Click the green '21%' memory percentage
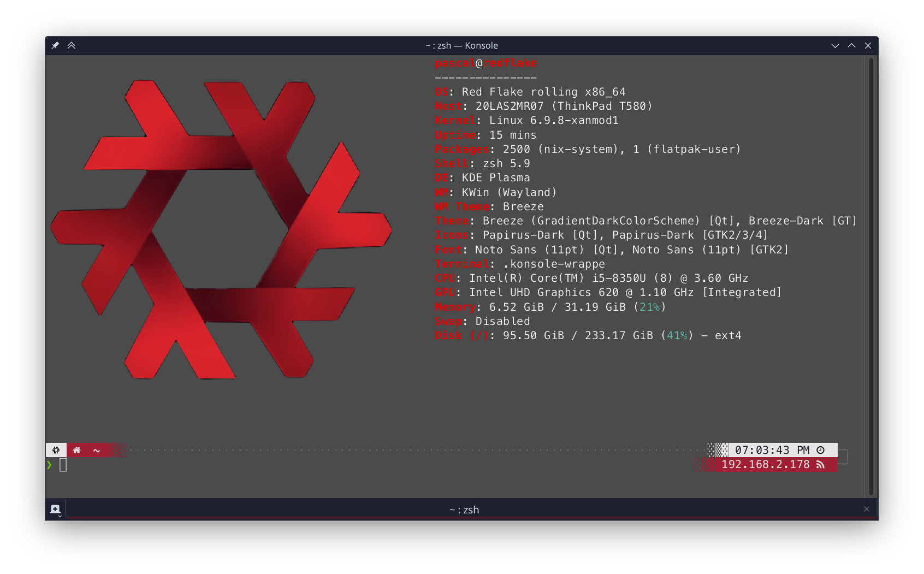 650,307
